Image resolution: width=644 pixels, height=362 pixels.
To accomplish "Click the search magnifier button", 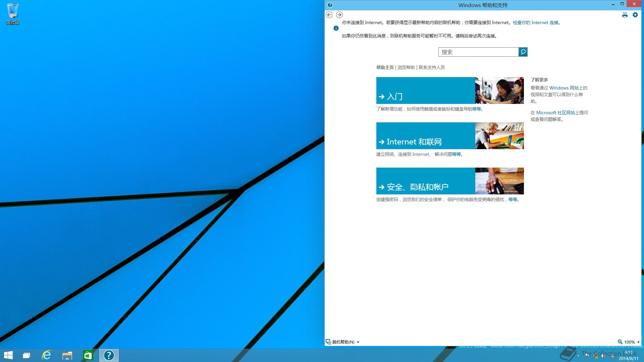I will point(523,52).
